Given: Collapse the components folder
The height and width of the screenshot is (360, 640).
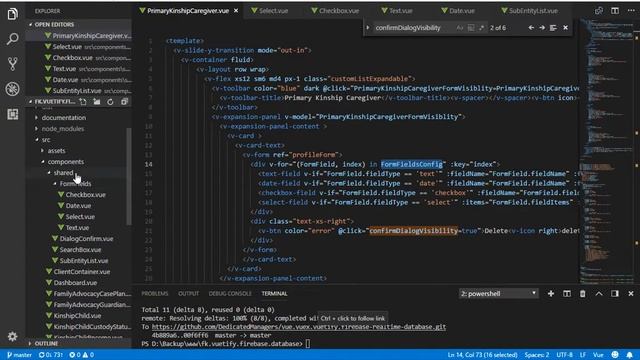Looking at the screenshot, I should click(x=65, y=162).
